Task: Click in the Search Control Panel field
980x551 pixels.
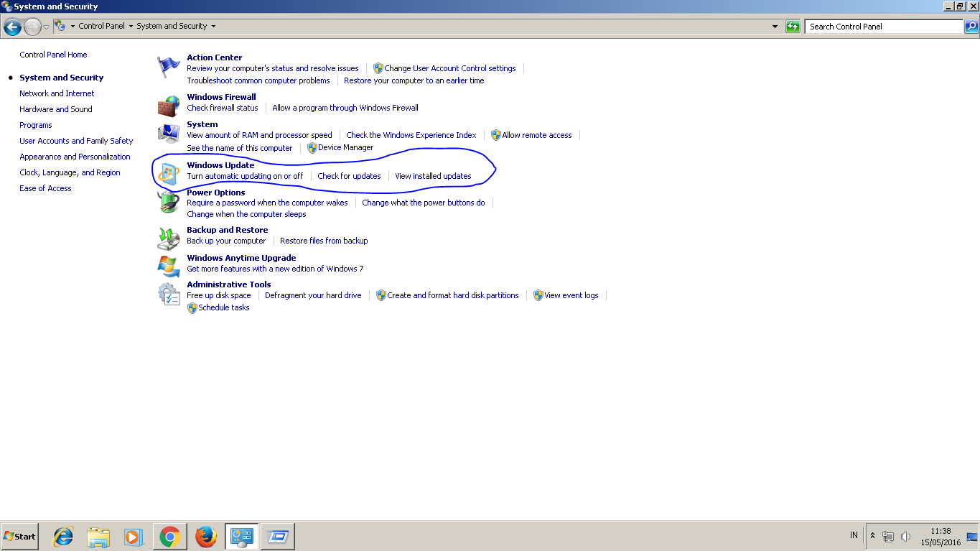Action: click(884, 27)
